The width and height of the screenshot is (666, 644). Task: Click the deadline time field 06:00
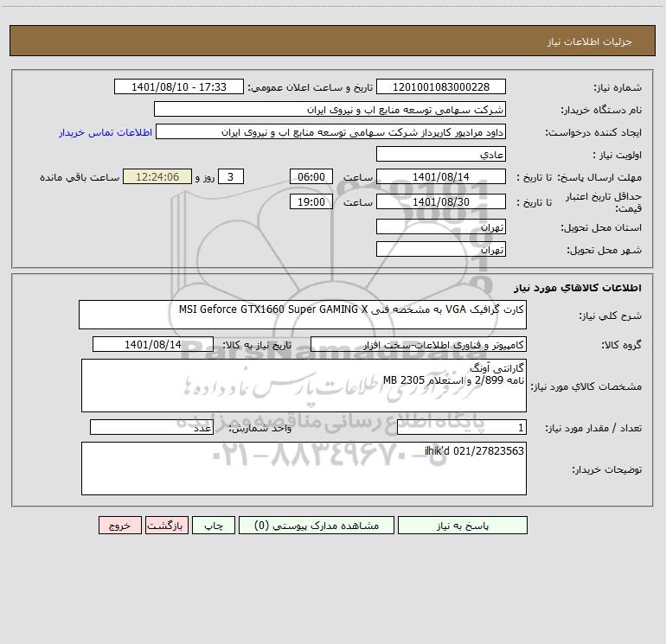(x=311, y=176)
